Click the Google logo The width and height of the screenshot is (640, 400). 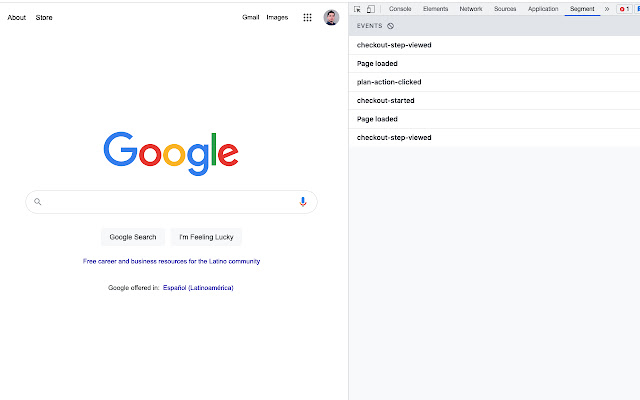pos(171,153)
